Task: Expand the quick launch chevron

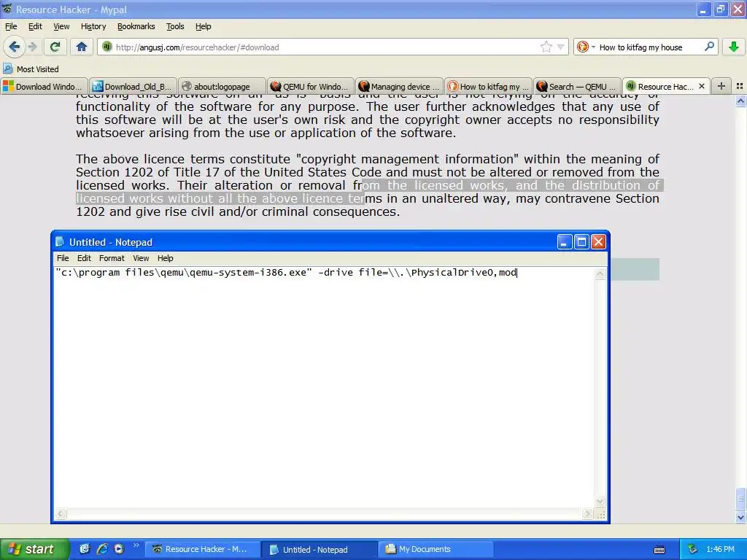Action: point(136,545)
